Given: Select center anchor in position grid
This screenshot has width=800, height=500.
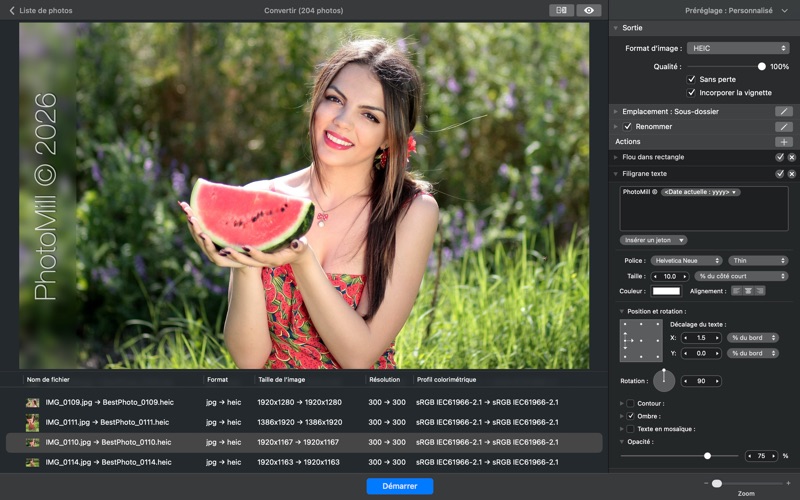Looking at the screenshot, I should (x=641, y=340).
